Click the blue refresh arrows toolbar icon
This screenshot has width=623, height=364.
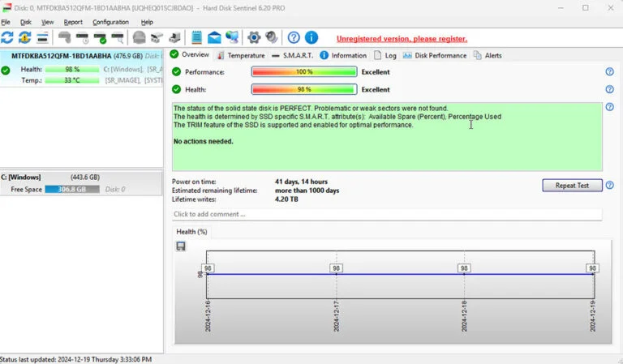point(7,38)
